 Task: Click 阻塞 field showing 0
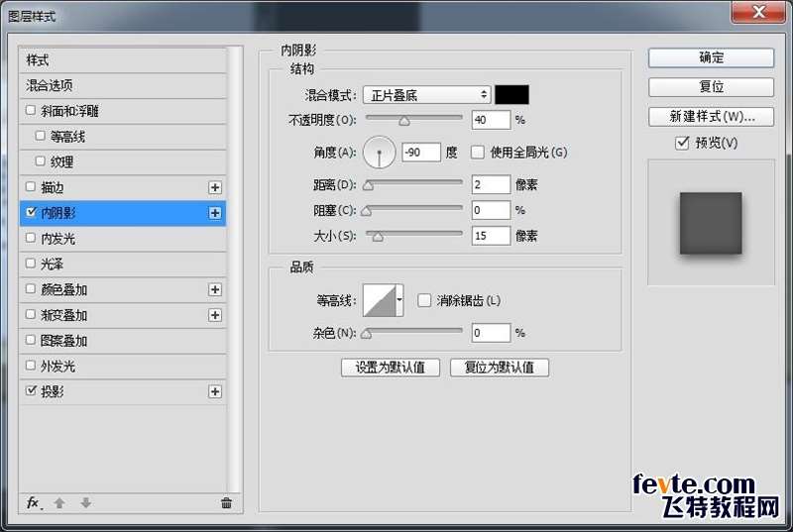491,210
